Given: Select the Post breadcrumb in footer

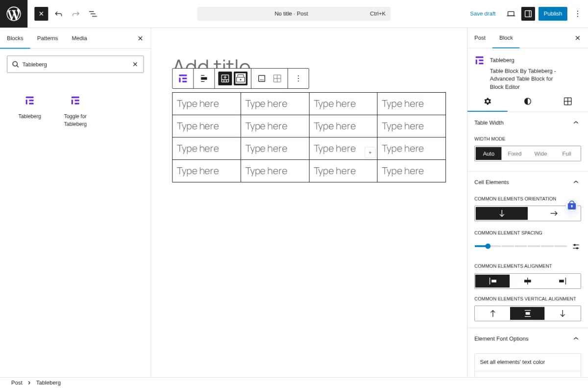Looking at the screenshot, I should 17,383.
